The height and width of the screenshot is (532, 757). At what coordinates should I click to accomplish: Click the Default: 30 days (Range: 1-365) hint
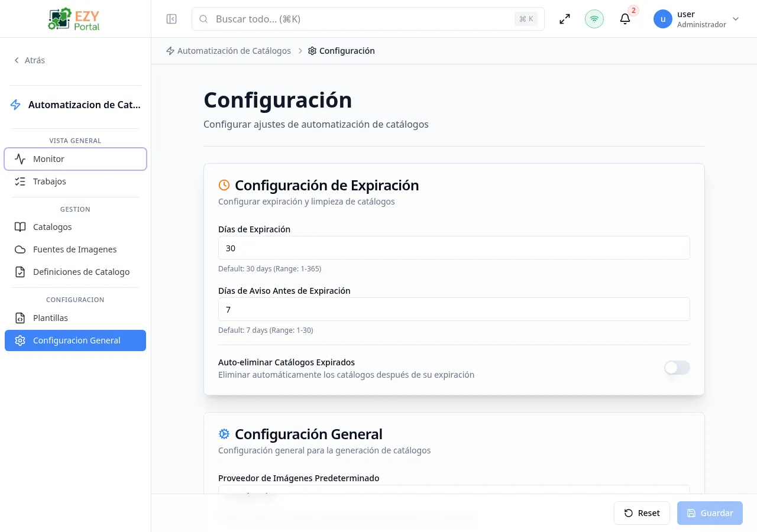[x=270, y=268]
